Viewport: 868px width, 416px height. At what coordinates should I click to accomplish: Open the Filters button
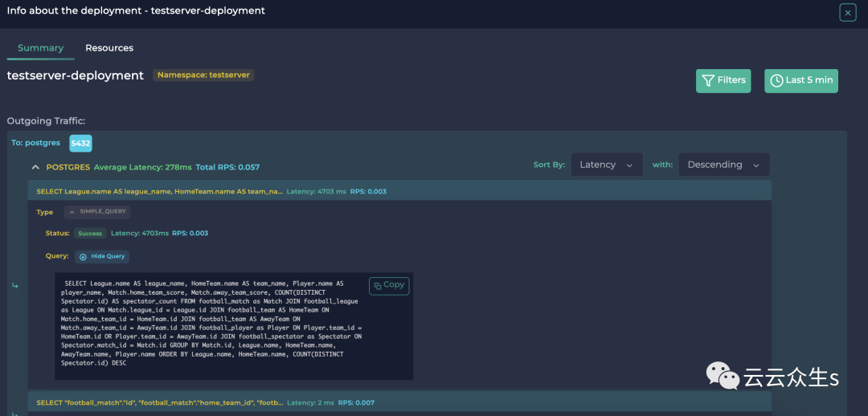click(723, 81)
